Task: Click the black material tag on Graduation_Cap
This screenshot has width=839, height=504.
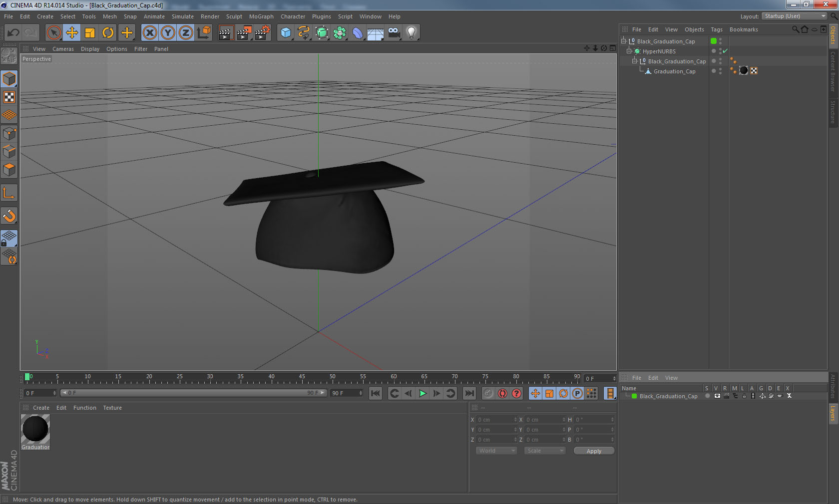Action: 744,71
